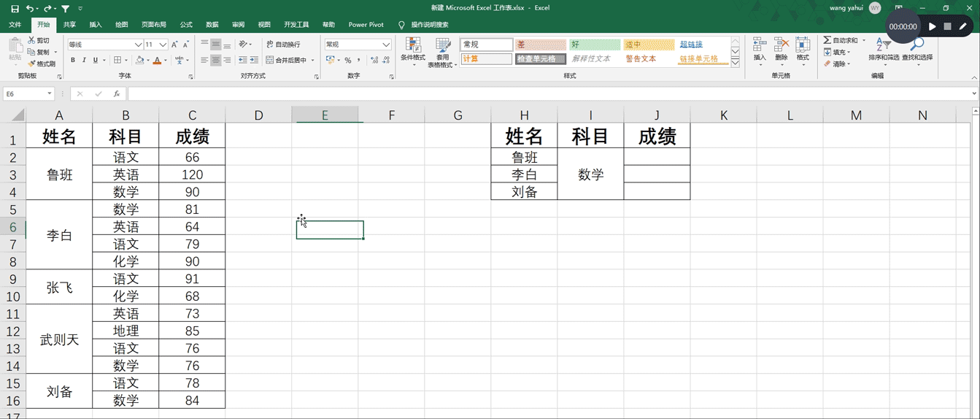Image resolution: width=980 pixels, height=419 pixels.
Task: Expand the cell styles gallery
Action: coord(736,64)
